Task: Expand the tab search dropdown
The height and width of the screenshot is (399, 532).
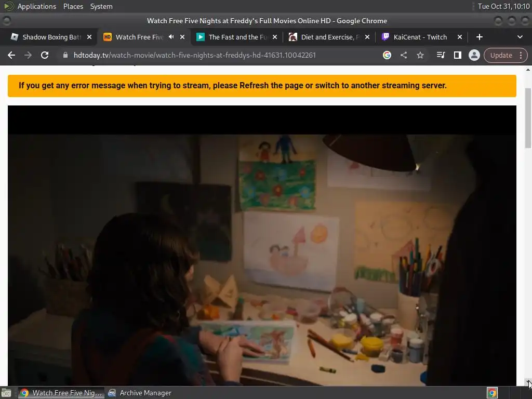Action: (520, 37)
